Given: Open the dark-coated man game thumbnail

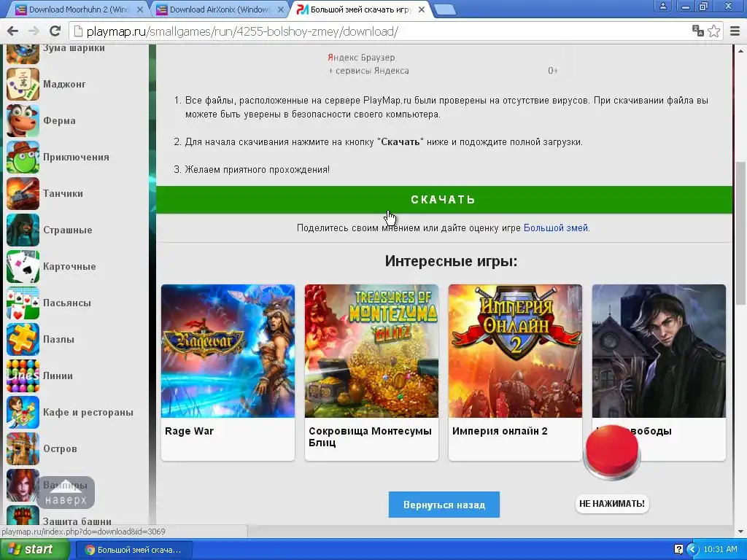Looking at the screenshot, I should pos(659,351).
